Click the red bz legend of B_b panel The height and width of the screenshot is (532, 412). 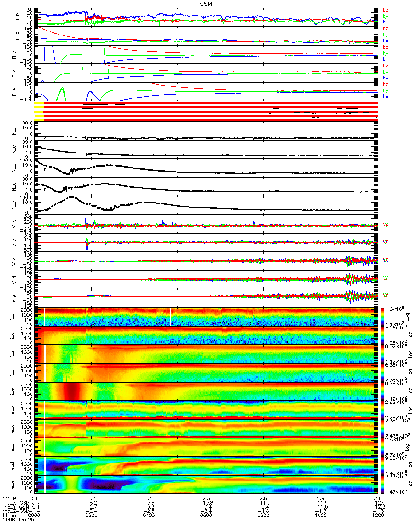point(385,10)
